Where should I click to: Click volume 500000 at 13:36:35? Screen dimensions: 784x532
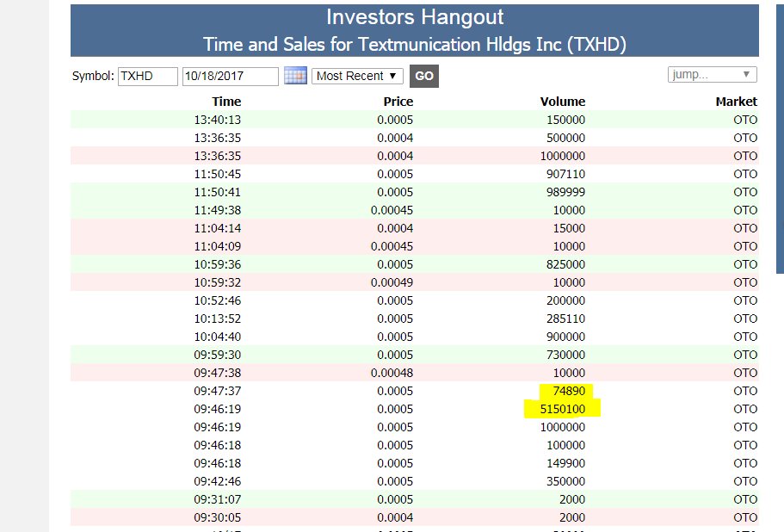565,138
